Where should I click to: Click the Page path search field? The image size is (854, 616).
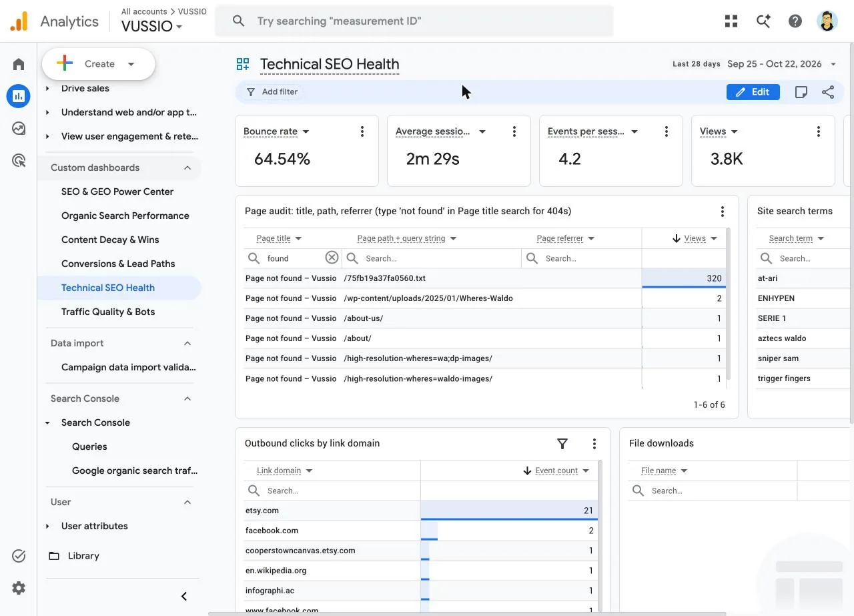click(432, 258)
